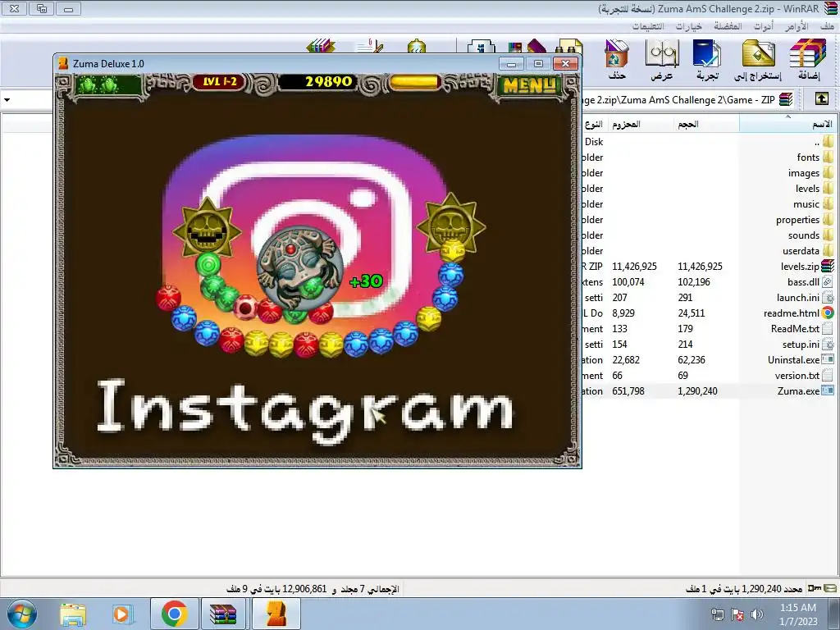
Task: Select the version.txt file
Action: pyautogui.click(x=708, y=376)
